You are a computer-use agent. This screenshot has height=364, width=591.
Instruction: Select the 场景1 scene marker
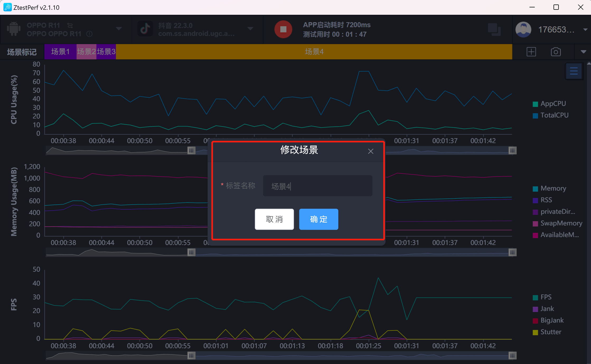tap(60, 52)
